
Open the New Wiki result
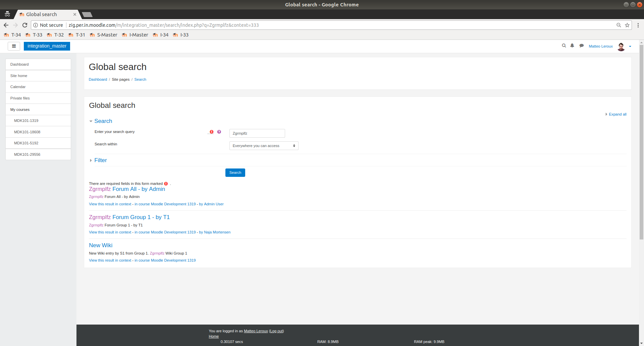pos(101,246)
